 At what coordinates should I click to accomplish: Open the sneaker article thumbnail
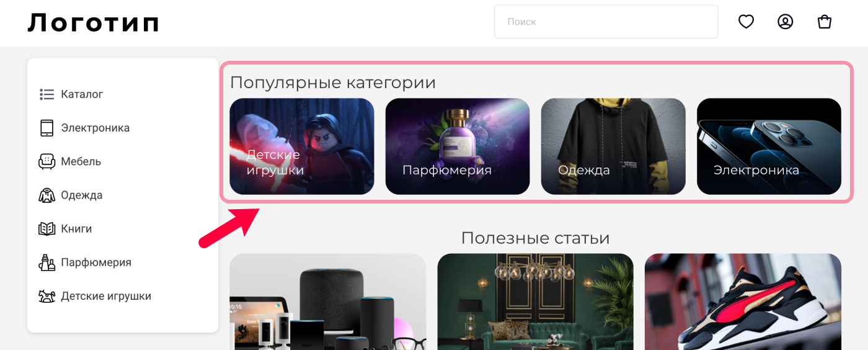click(743, 302)
